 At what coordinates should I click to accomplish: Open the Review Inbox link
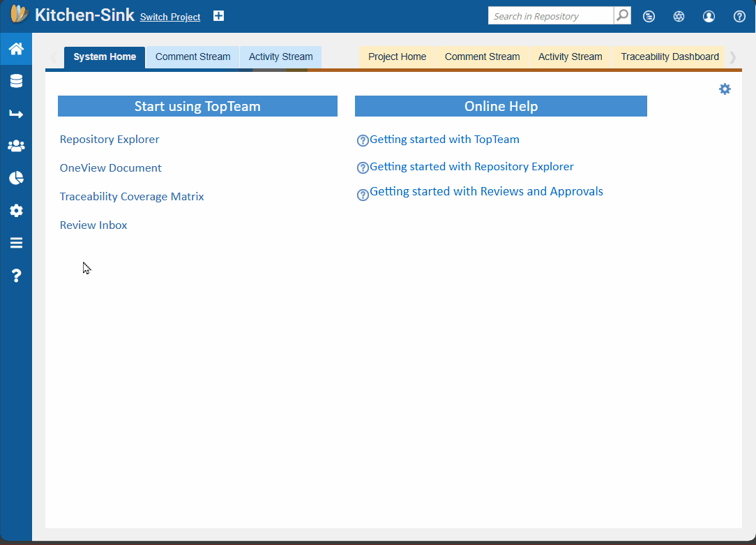click(93, 225)
